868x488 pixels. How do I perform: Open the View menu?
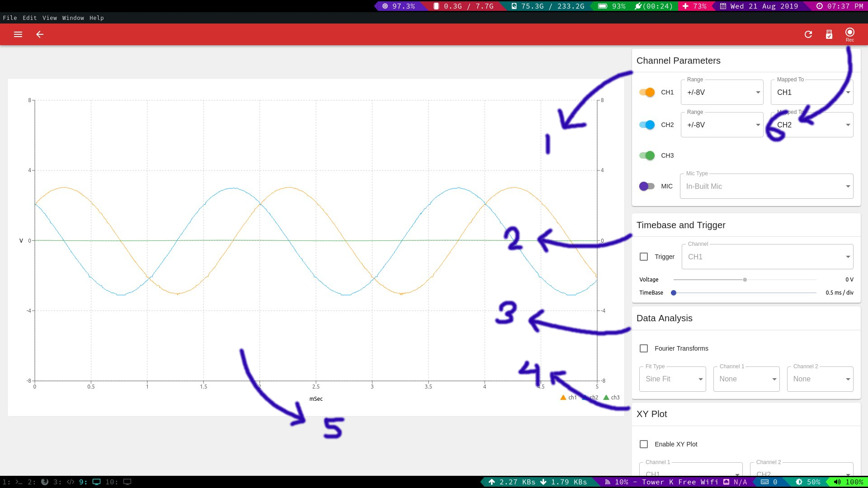click(x=50, y=18)
